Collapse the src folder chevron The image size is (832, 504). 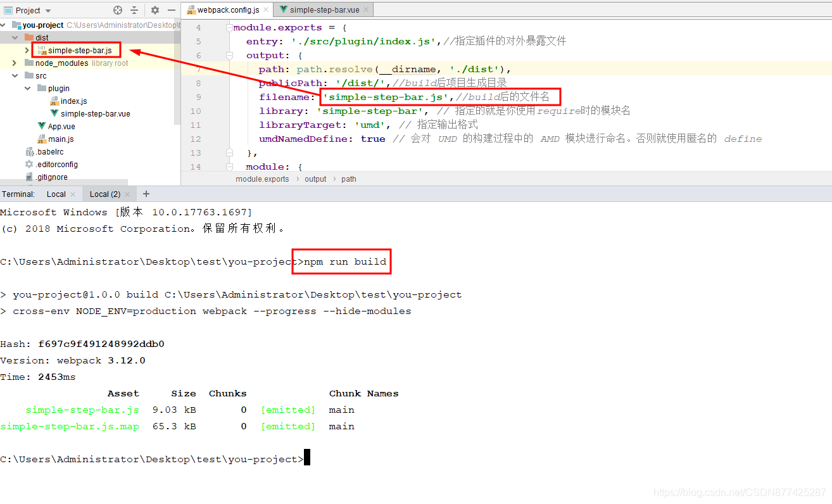pos(15,76)
